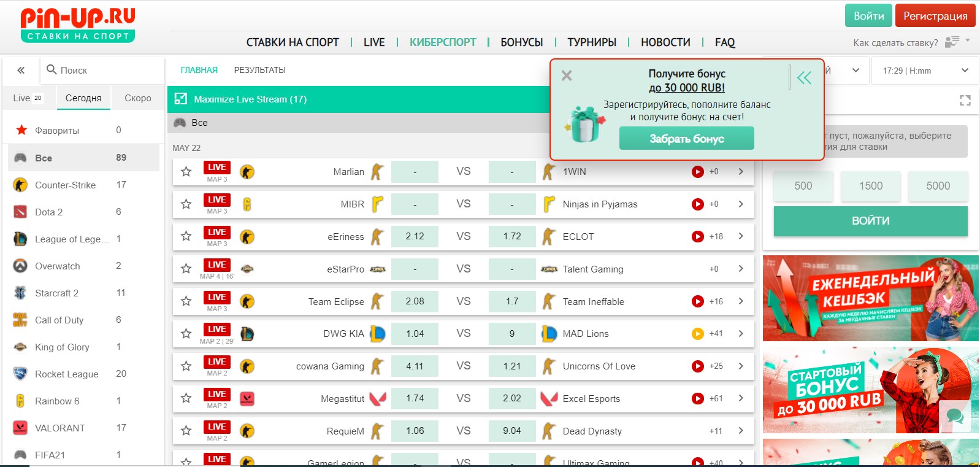This screenshot has height=467, width=980.
Task: Favorite the RequieM vs Dead Dynasty match
Action: coord(186,431)
